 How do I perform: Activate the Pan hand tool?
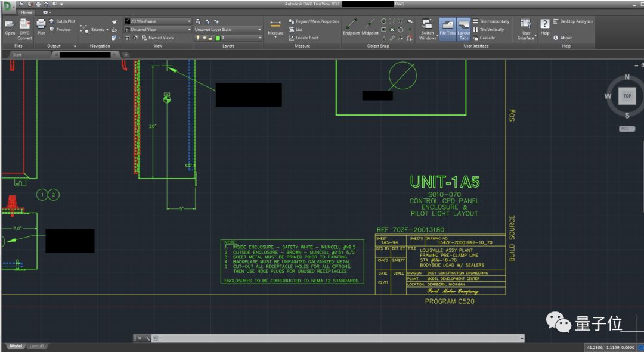pos(114,21)
